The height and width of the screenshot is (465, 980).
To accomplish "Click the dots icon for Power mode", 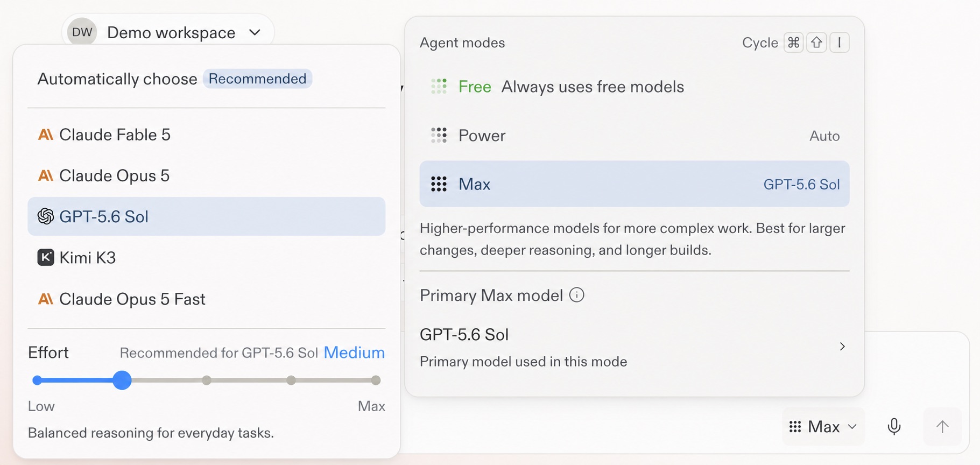I will click(439, 136).
